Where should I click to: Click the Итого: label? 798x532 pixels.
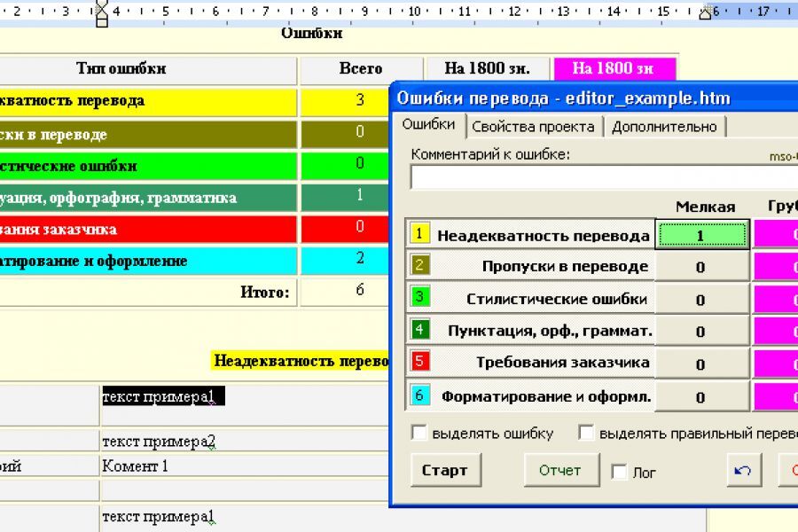[x=264, y=293]
